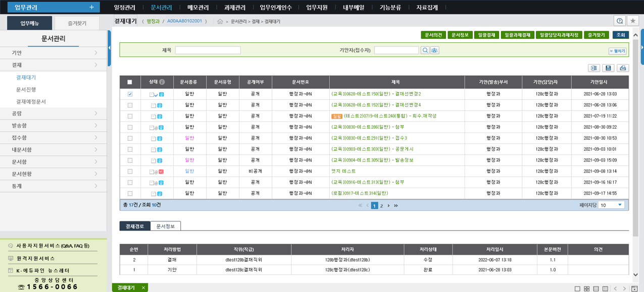Open document titled 접수3 link

369,138
